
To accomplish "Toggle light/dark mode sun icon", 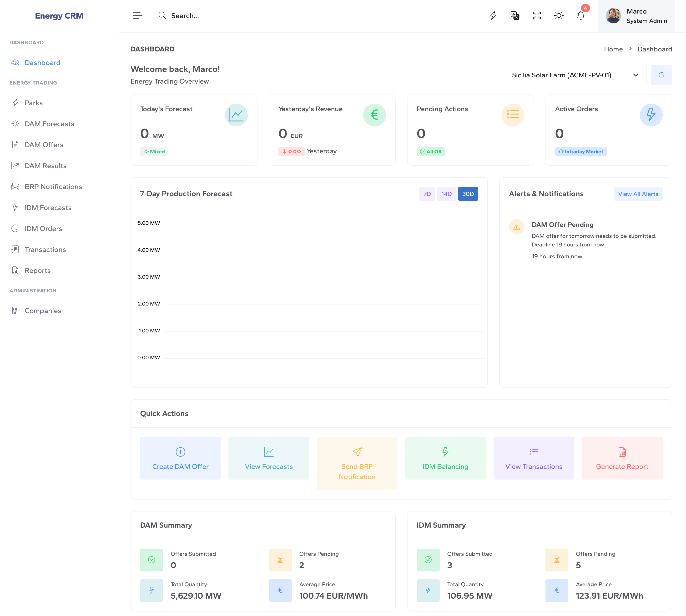I will click(559, 15).
